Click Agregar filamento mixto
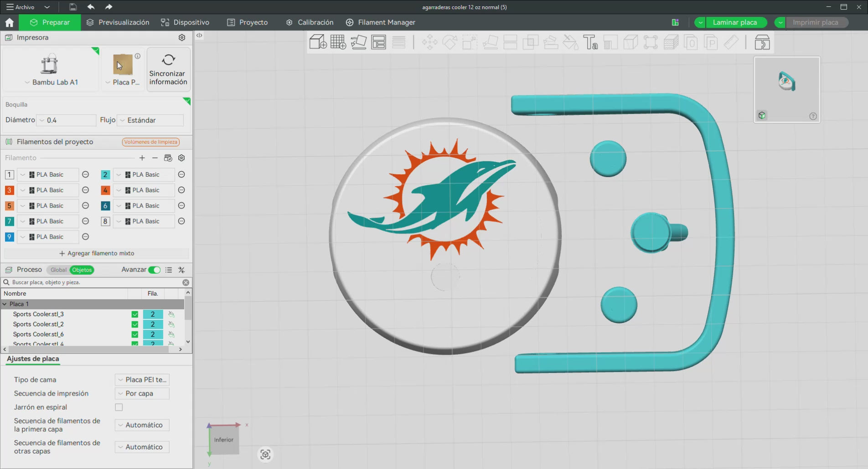 97,253
